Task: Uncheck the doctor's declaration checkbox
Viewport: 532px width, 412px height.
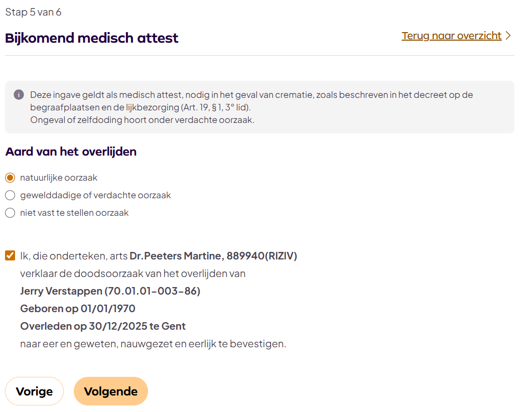Action: click(x=10, y=256)
